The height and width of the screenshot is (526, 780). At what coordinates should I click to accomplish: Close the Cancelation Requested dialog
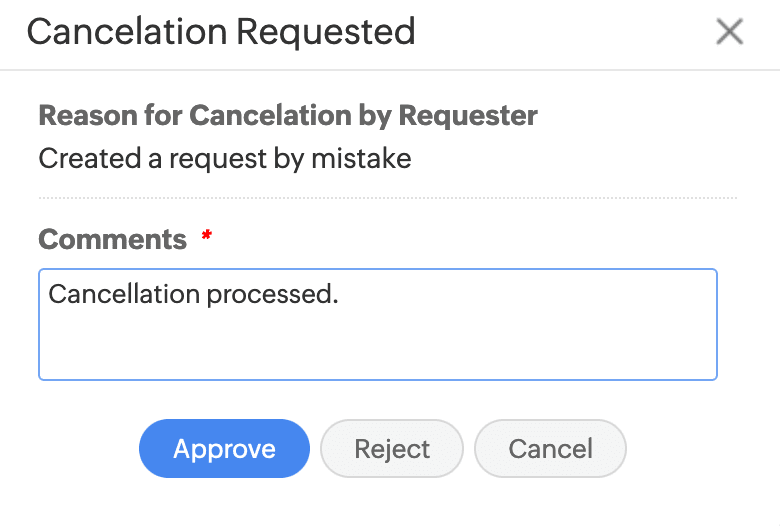tap(730, 32)
